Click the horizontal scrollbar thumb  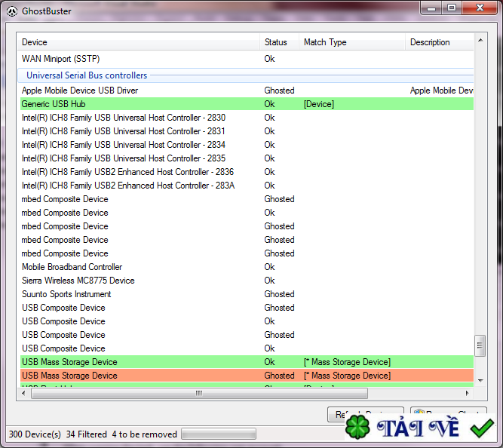[x=199, y=393]
